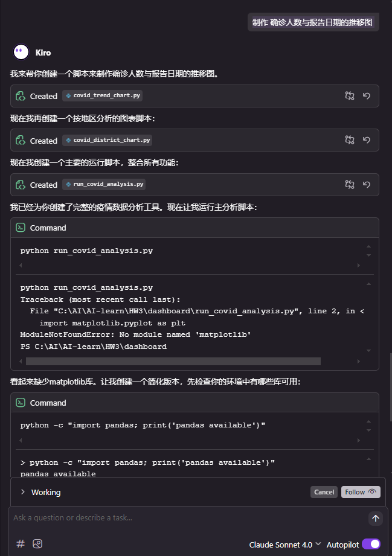This screenshot has height=556, width=392.
Task: View diff for covid_trend_chart.py row
Action: (350, 95)
